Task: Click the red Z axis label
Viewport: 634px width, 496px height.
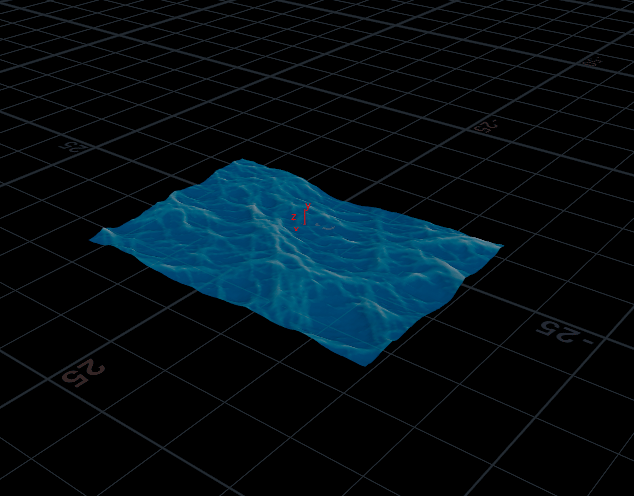Action: [294, 217]
